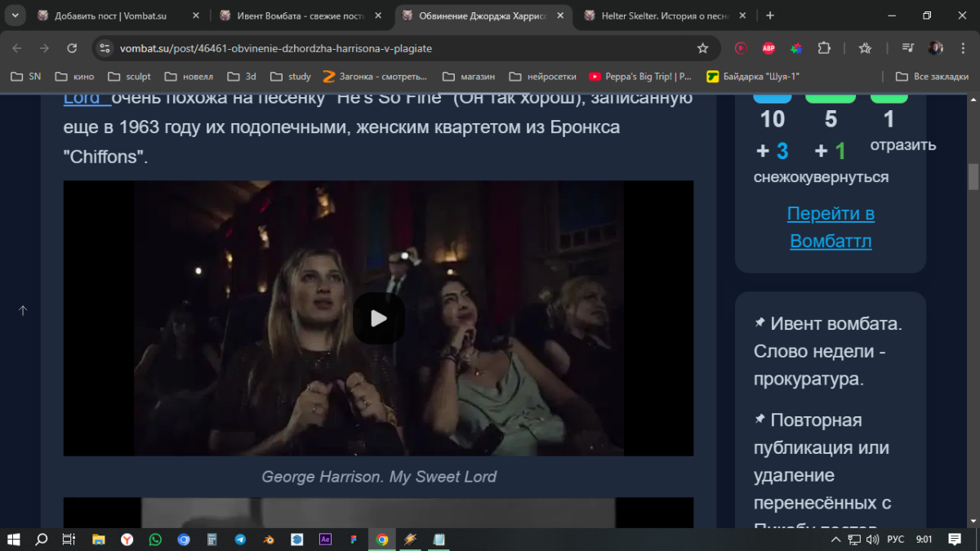This screenshot has height=551, width=980.
Task: Open Windows taskbar search
Action: point(41,539)
